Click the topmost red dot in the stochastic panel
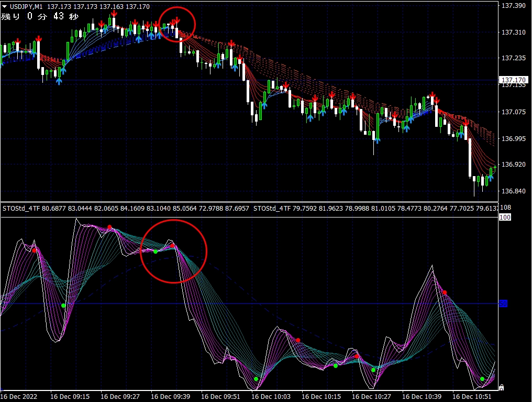This screenshot has width=532, height=402. click(x=109, y=227)
